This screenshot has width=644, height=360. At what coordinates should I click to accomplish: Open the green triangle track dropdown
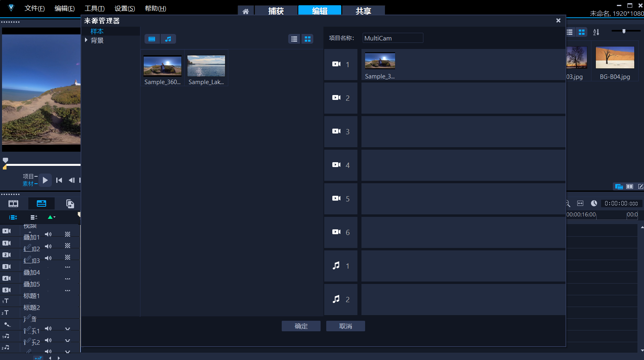(x=51, y=217)
